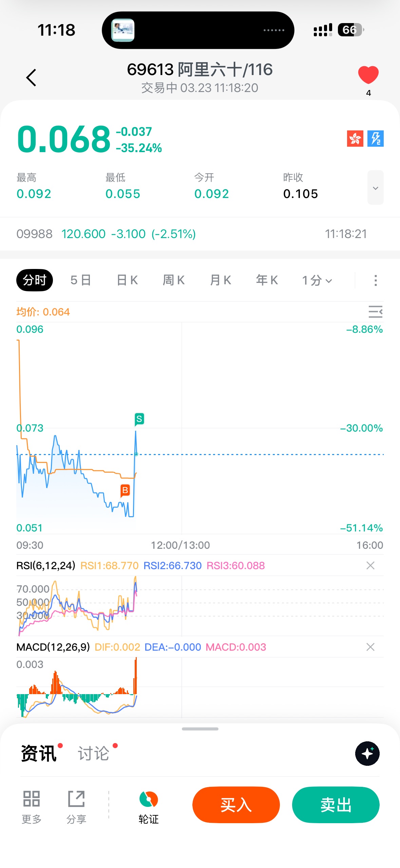400x868 pixels.
Task: Tap the back arrow icon
Action: pyautogui.click(x=31, y=78)
